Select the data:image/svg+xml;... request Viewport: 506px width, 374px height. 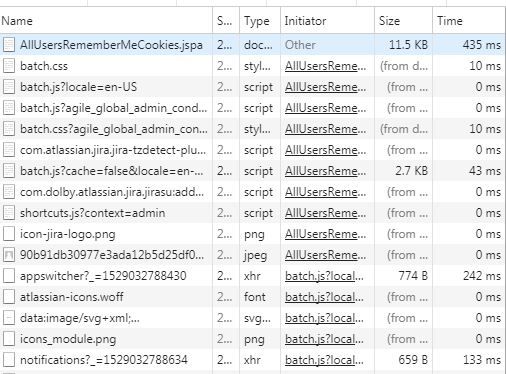(x=253, y=318)
